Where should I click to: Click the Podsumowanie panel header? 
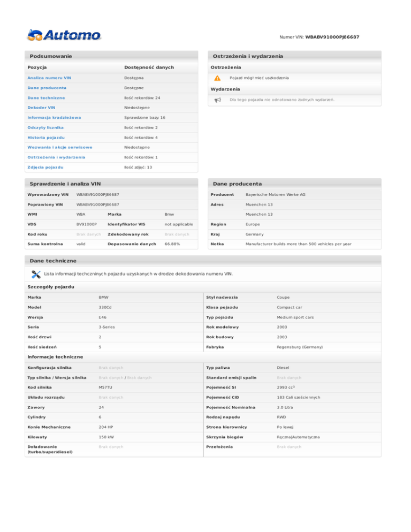[x=51, y=56]
